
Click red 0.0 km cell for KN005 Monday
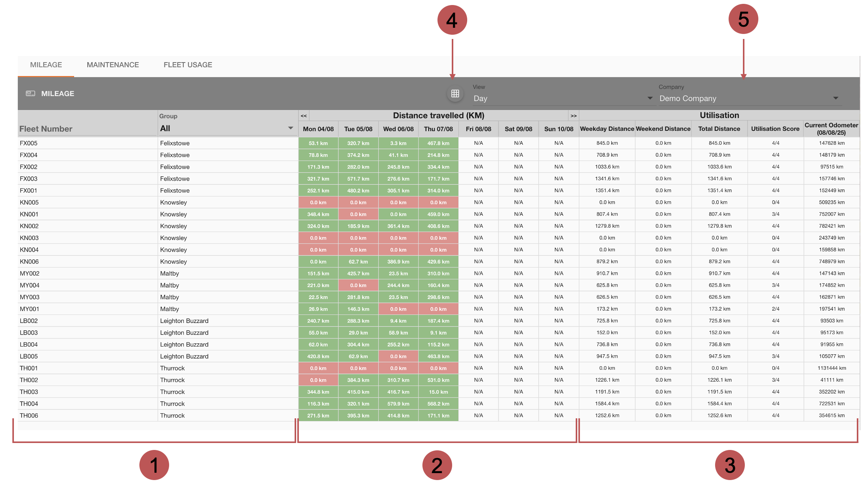pos(318,203)
